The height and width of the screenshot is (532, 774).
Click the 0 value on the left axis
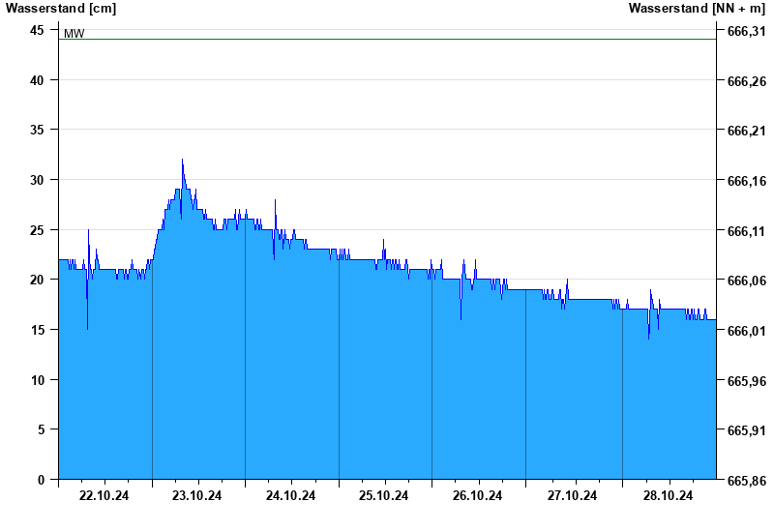pos(41,480)
